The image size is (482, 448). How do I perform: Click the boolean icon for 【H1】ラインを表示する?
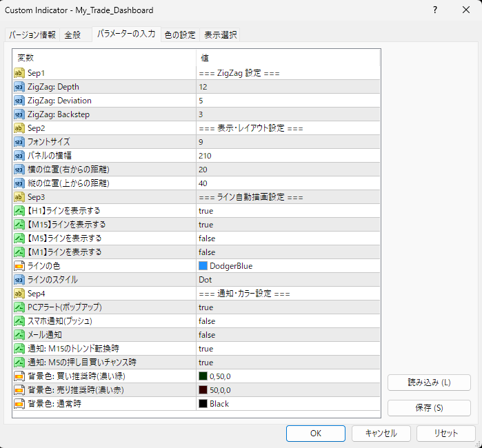(x=19, y=211)
